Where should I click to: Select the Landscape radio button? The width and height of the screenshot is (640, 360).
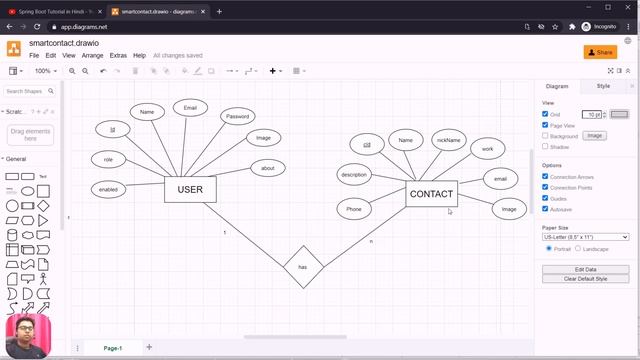click(578, 248)
